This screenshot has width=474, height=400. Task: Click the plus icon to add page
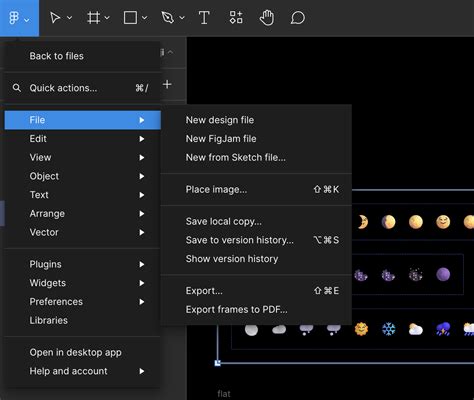167,85
